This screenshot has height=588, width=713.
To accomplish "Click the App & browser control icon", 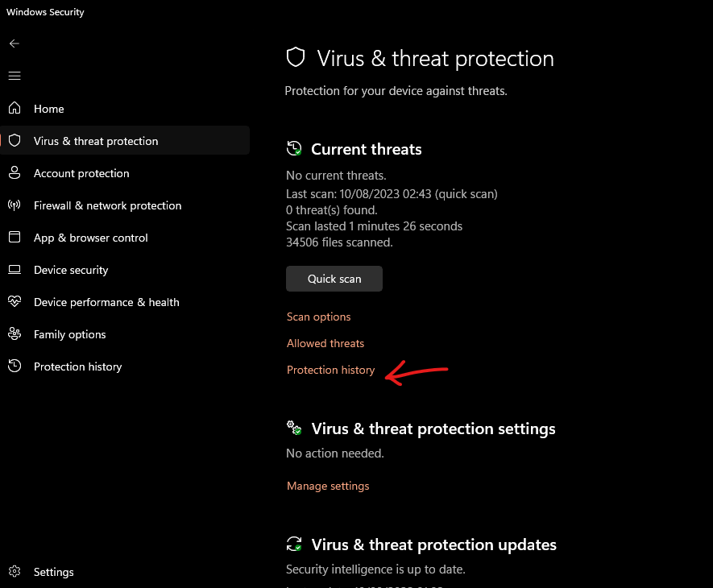I will coord(15,238).
